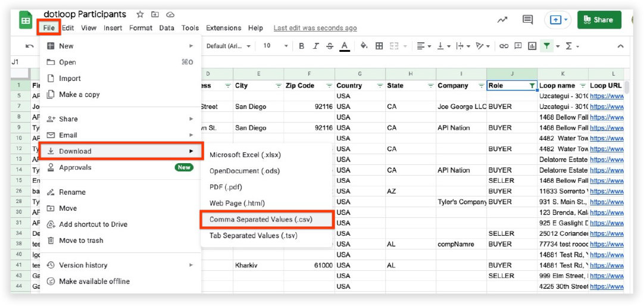This screenshot has width=644, height=306.
Task: Click horizontal align icon
Action: (x=420, y=46)
